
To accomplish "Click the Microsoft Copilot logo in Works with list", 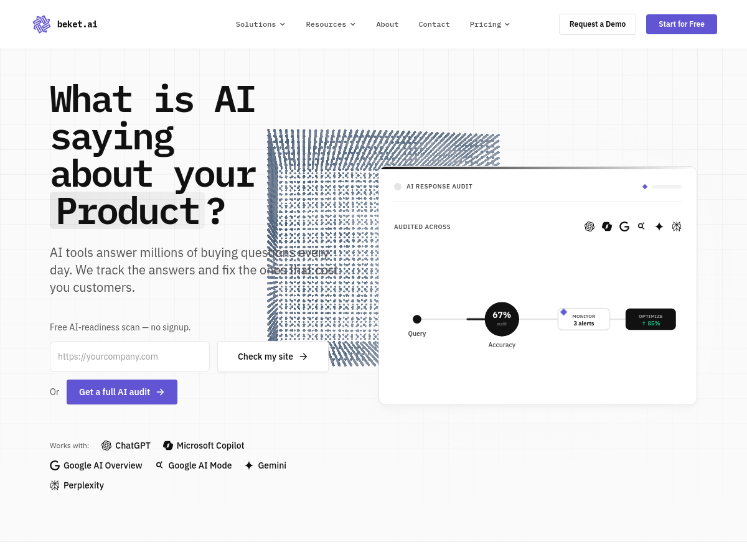I will click(168, 446).
